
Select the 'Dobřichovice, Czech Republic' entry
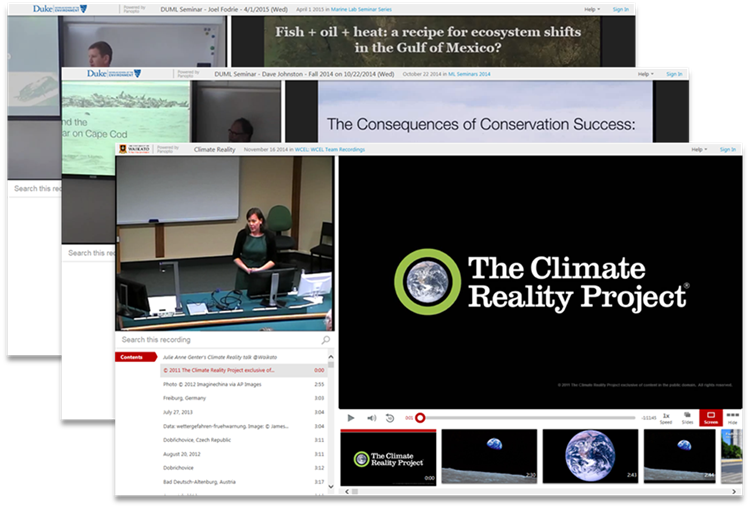243,440
